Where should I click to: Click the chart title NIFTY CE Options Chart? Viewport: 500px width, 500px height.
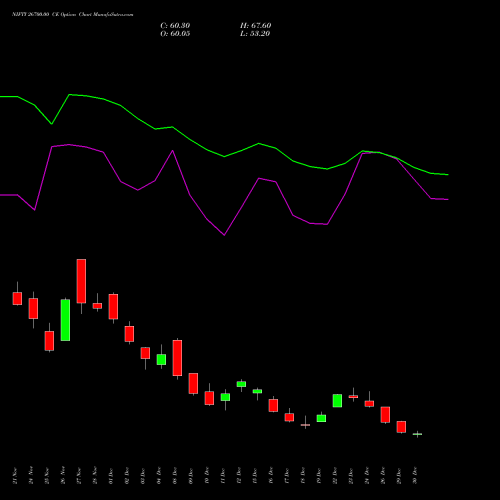(73, 14)
